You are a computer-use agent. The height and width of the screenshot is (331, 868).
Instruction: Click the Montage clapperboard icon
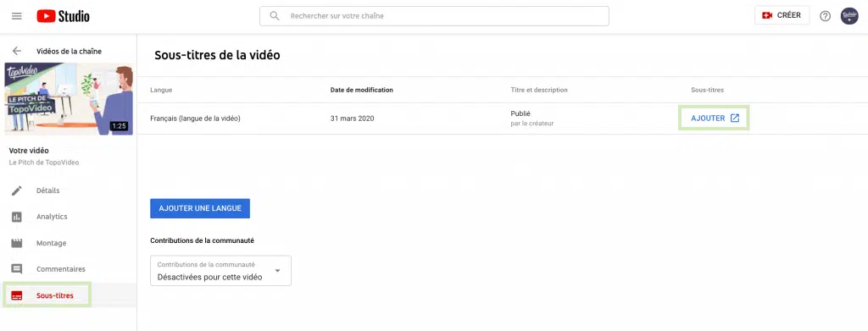click(17, 243)
